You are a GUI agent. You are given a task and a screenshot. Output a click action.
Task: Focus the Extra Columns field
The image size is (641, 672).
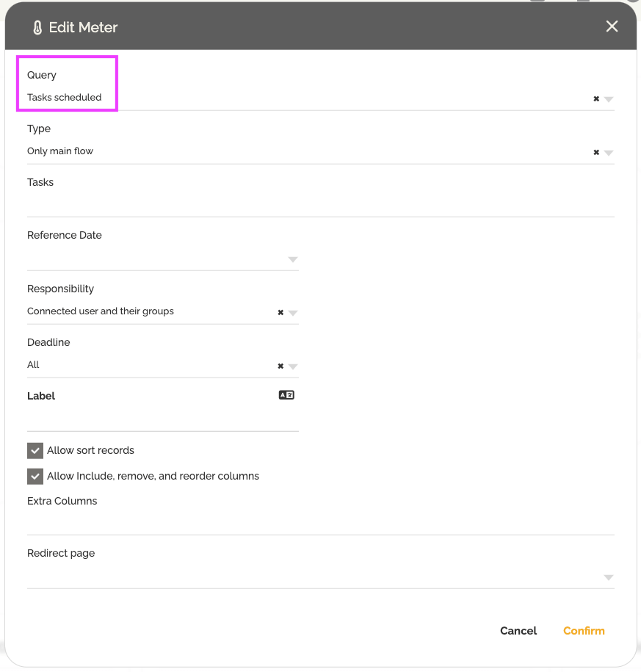(320, 522)
